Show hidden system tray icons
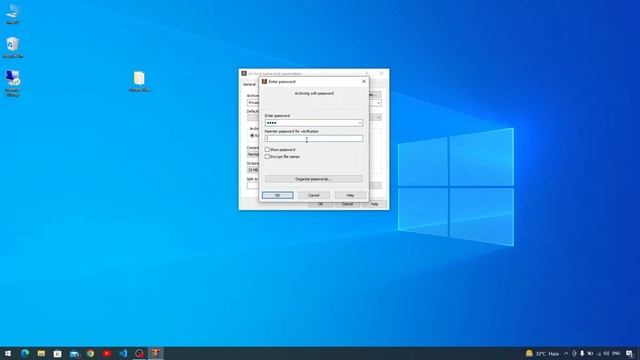The image size is (640, 360). pyautogui.click(x=566, y=353)
